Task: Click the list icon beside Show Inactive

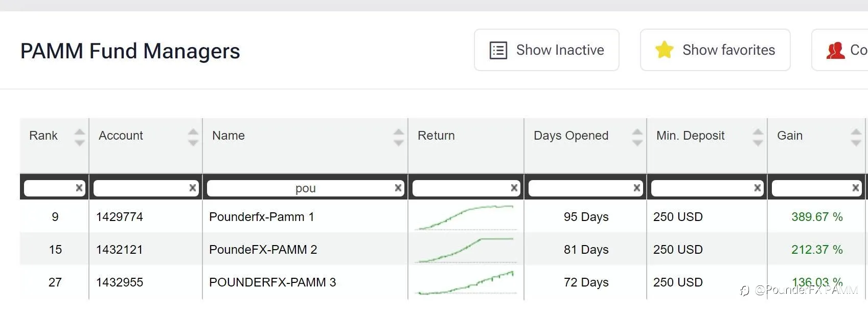Action: tap(498, 50)
